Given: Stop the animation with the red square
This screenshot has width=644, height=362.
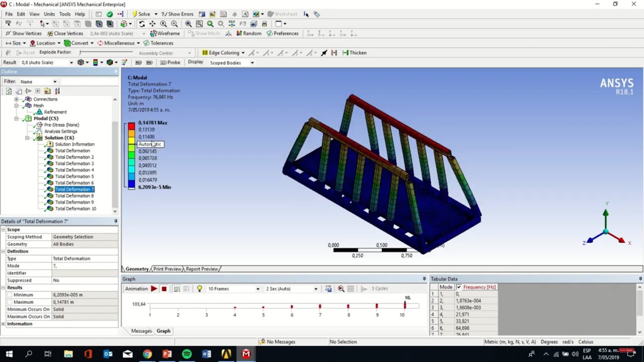Looking at the screenshot, I should 164,289.
